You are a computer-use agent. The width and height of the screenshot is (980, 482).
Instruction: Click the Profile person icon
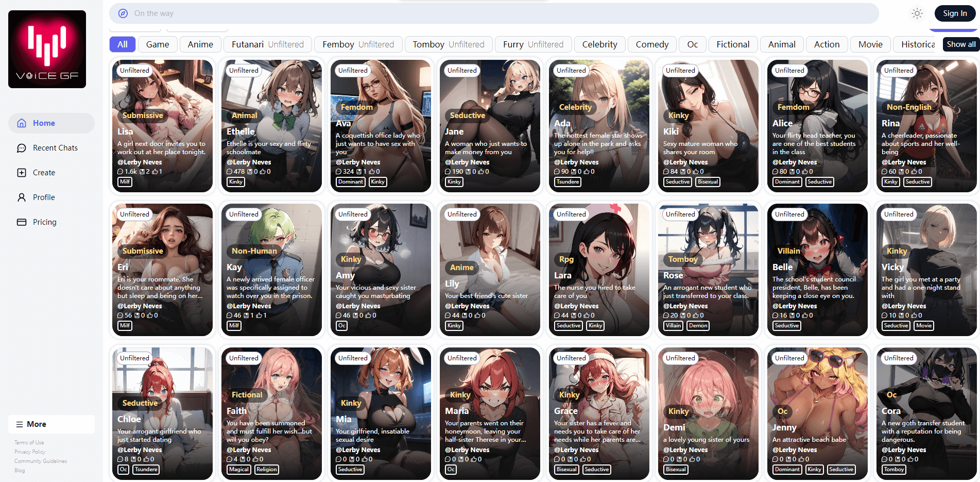(22, 197)
